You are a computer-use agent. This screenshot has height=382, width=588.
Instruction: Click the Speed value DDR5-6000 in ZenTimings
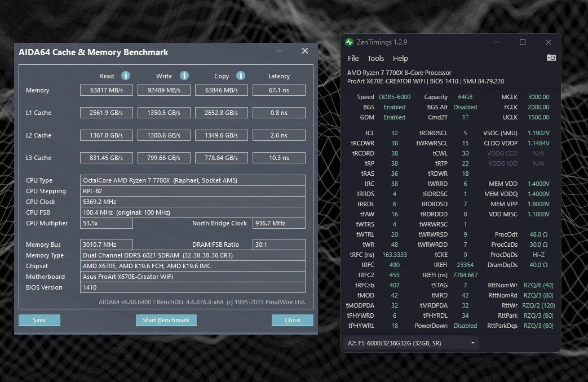tap(395, 97)
